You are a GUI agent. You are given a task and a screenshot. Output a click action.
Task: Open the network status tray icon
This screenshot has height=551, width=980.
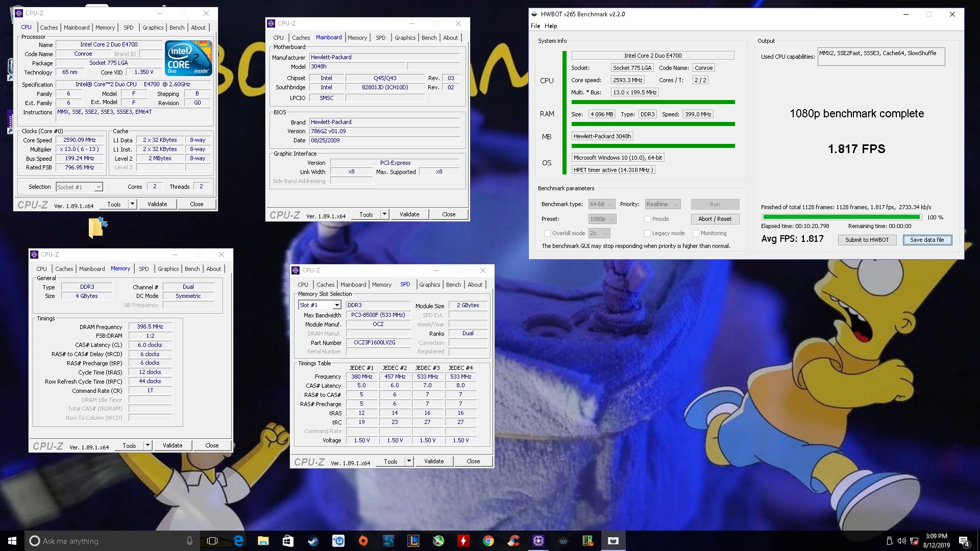coord(914,541)
